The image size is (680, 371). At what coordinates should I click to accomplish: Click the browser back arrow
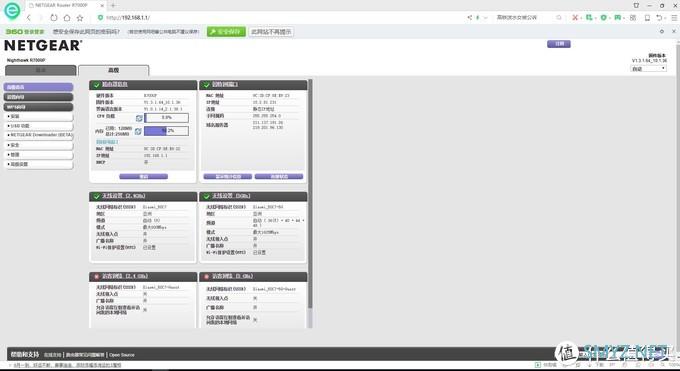coord(29,18)
